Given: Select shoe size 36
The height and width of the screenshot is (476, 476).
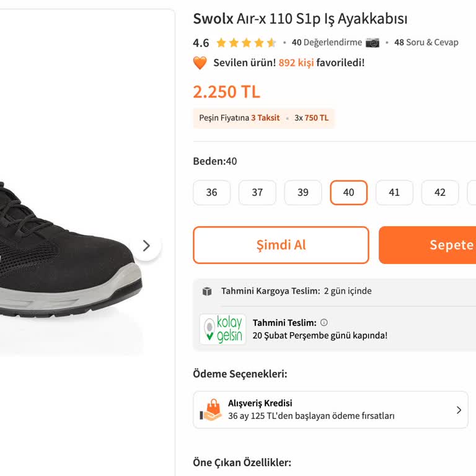Looking at the screenshot, I should point(212,193).
